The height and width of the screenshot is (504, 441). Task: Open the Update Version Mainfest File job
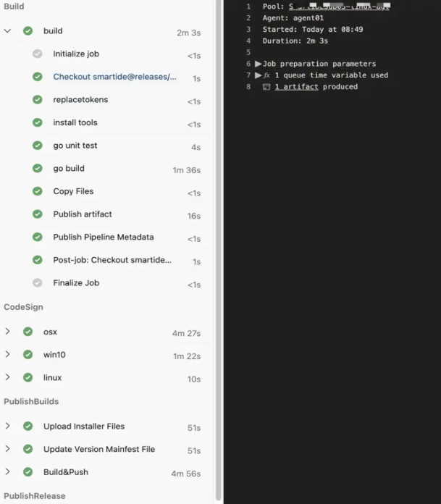coord(98,450)
